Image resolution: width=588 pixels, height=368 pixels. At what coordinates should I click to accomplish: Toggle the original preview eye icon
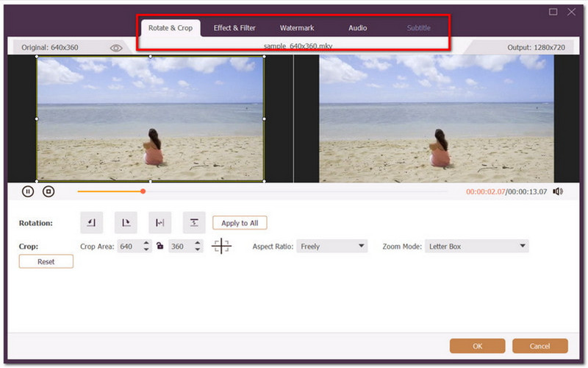click(x=116, y=48)
